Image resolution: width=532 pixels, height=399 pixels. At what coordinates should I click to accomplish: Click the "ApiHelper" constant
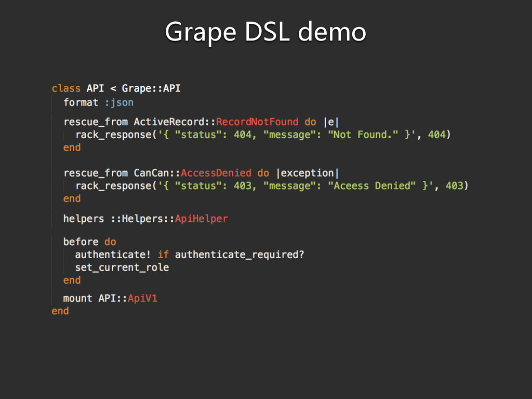pyautogui.click(x=202, y=219)
